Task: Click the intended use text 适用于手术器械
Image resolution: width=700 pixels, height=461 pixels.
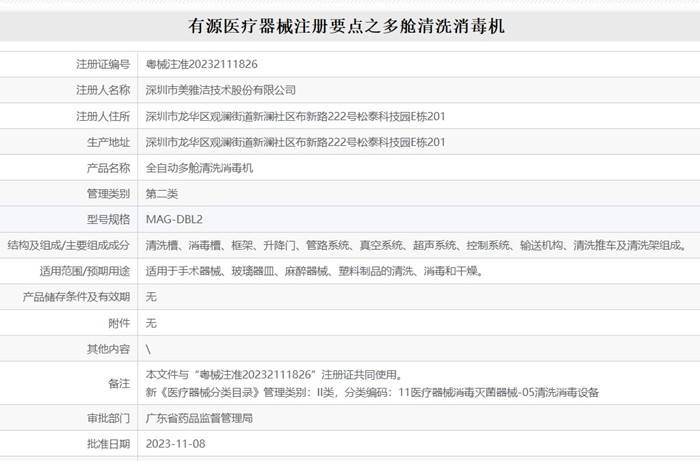Action: click(314, 271)
